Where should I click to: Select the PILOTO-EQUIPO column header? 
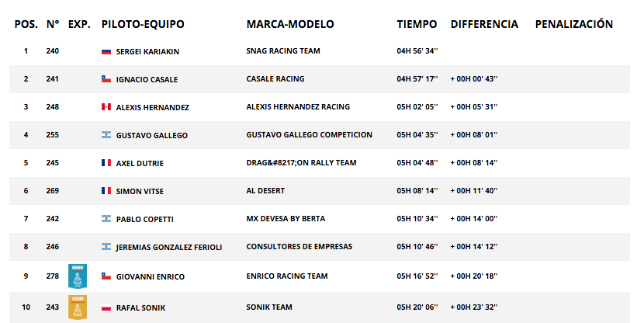143,24
